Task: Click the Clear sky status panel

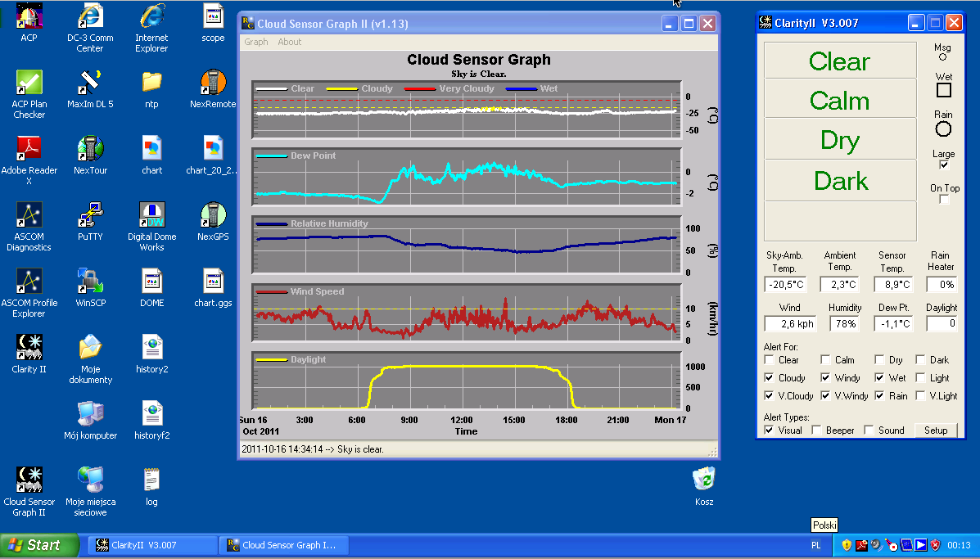Action: 840,61
